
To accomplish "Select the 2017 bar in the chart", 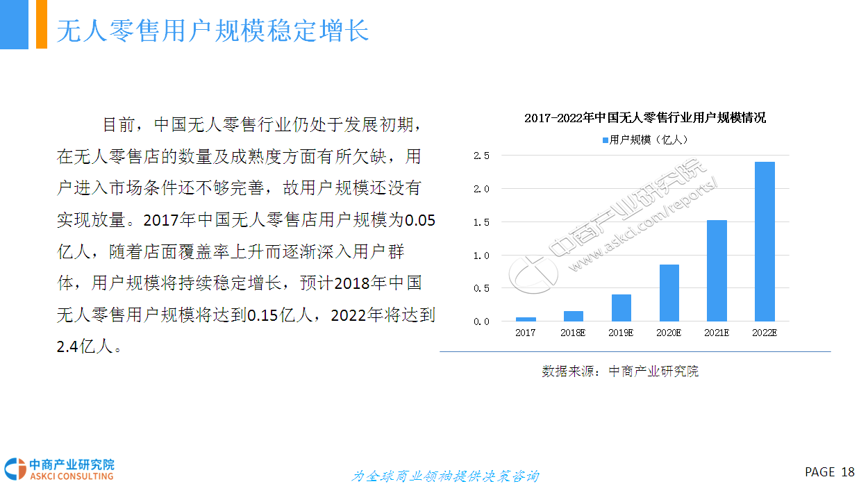I will (x=526, y=319).
